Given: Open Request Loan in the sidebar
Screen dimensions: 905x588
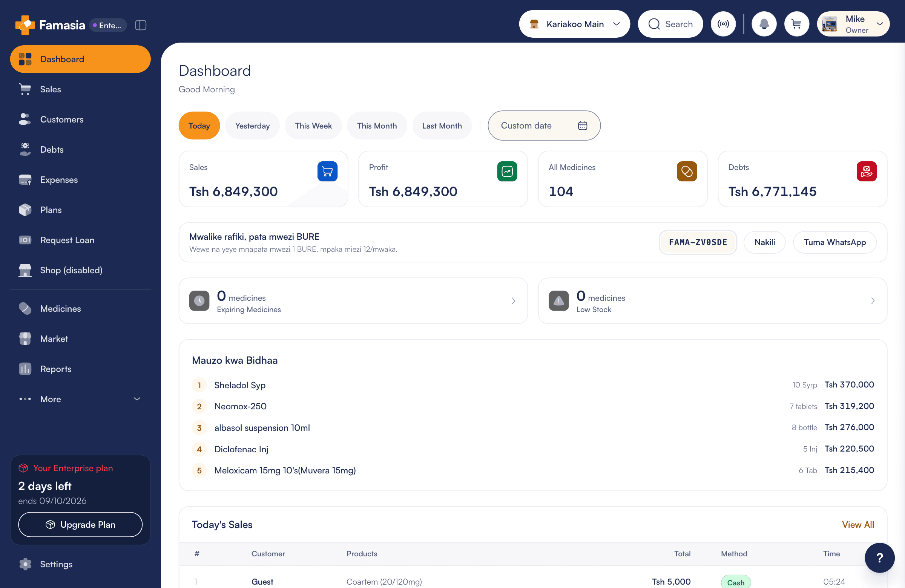Looking at the screenshot, I should tap(80, 240).
